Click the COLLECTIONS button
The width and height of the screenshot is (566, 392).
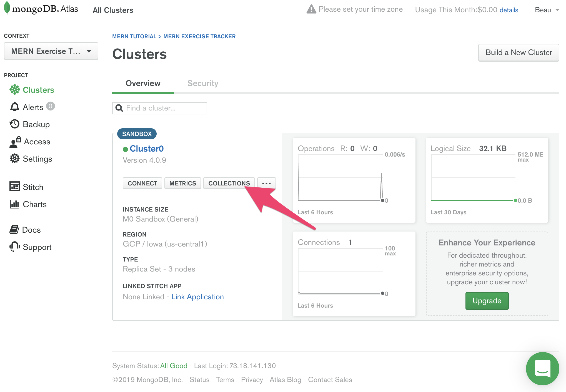coord(229,183)
